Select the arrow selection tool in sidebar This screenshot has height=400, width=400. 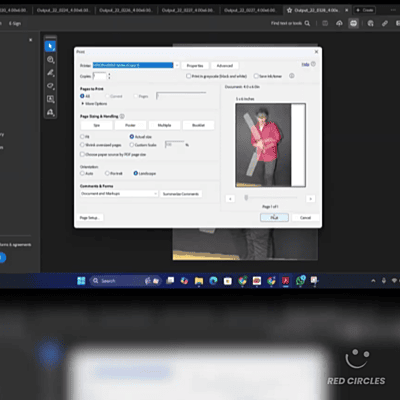(x=50, y=46)
